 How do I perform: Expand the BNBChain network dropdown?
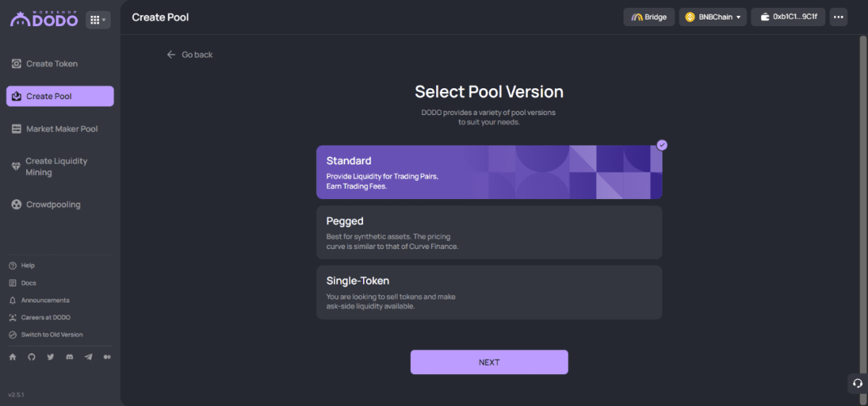click(712, 17)
